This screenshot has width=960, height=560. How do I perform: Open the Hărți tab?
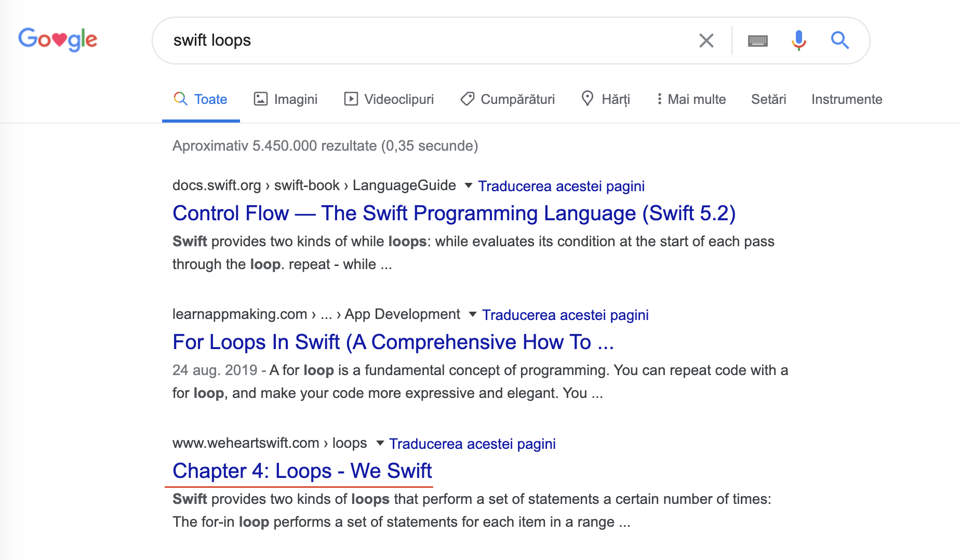tap(606, 99)
